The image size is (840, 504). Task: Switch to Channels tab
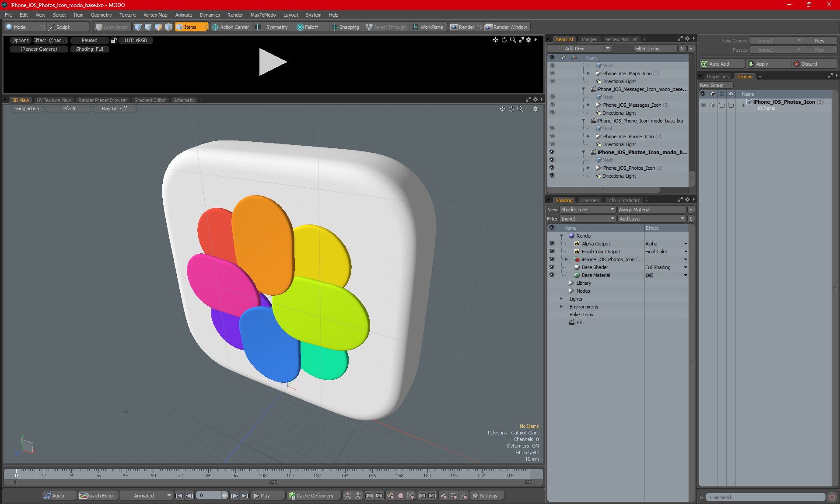point(590,200)
